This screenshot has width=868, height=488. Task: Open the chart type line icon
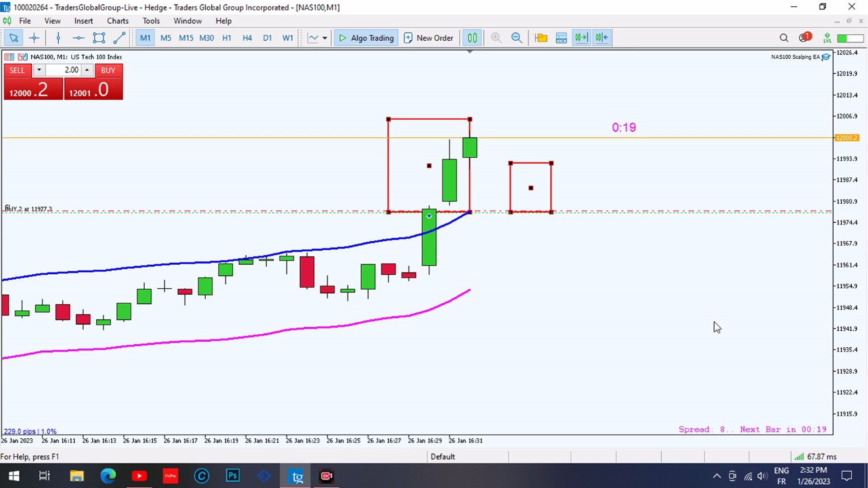point(313,38)
